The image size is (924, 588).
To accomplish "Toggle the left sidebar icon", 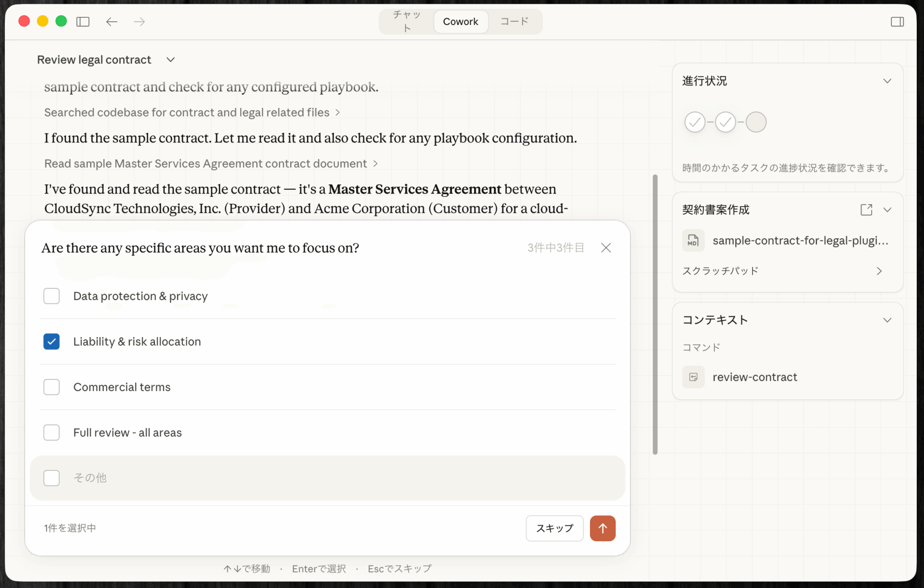I will (x=83, y=22).
